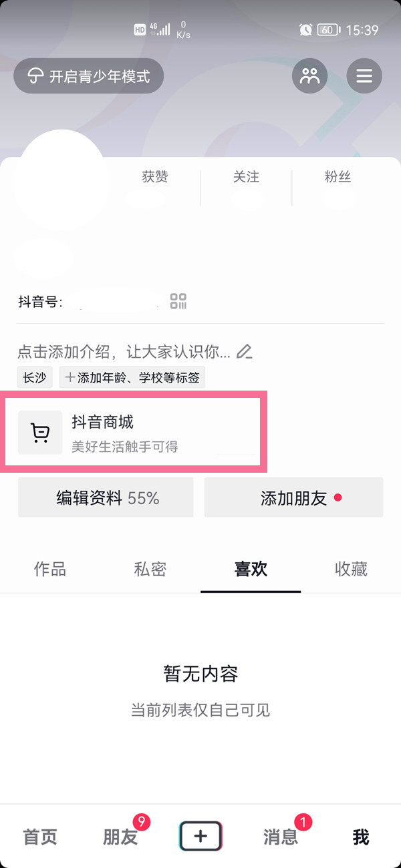Open the hamburger menu

tap(364, 75)
